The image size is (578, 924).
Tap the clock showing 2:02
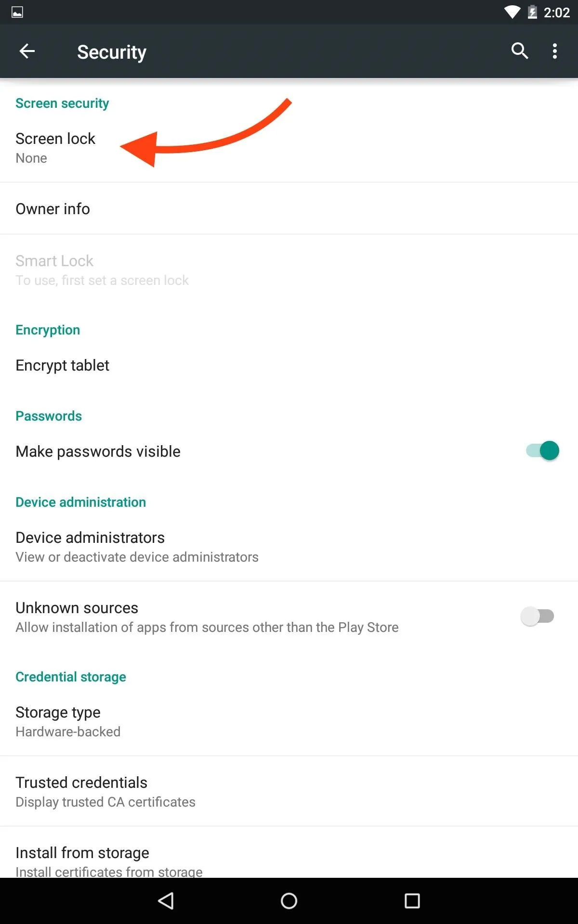[557, 13]
